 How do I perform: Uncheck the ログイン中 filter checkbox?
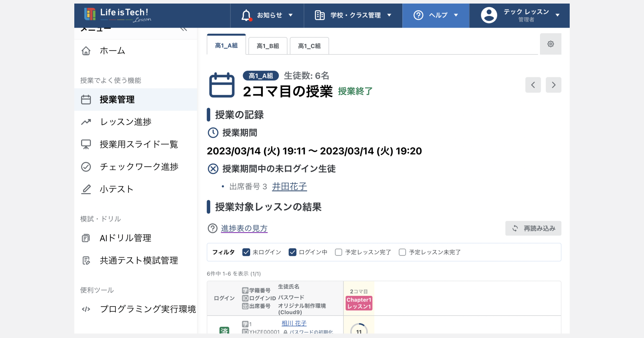[x=292, y=252]
